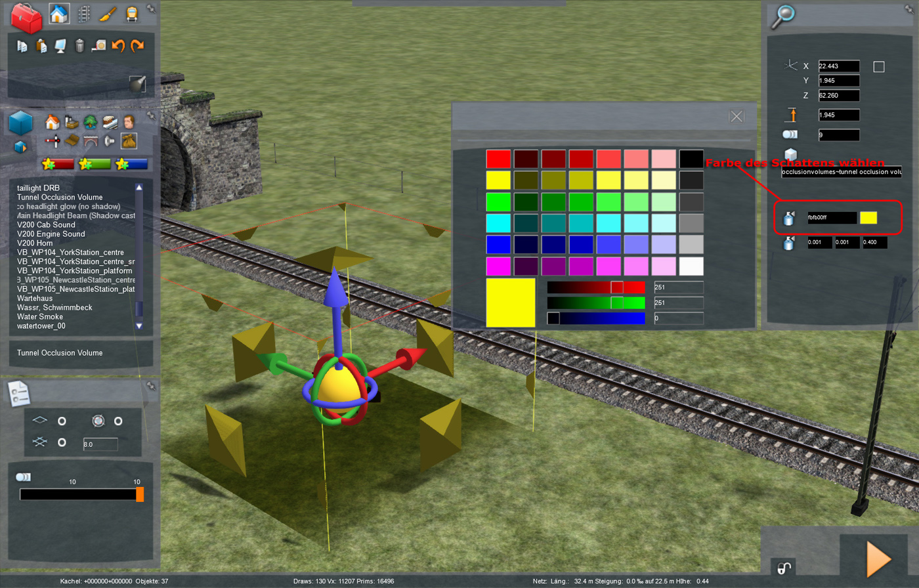Select the station platform category icon
The width and height of the screenshot is (919, 588).
110,122
